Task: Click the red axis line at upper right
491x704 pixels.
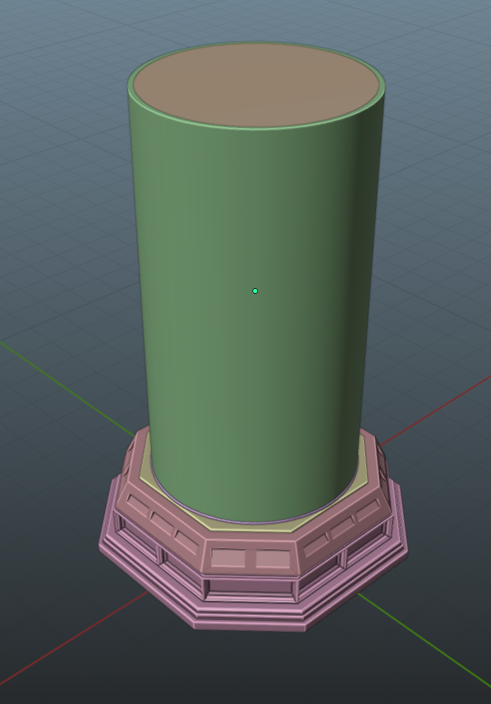Action: 435,410
